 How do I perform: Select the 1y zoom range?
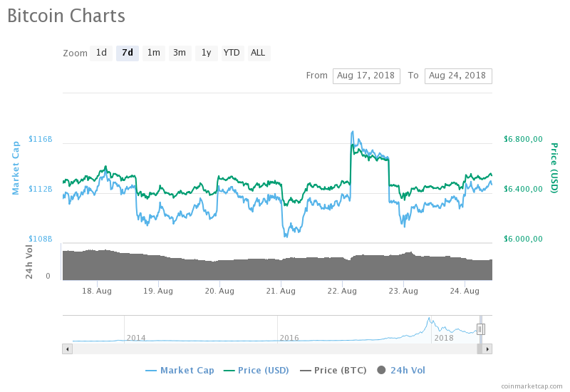(x=207, y=53)
